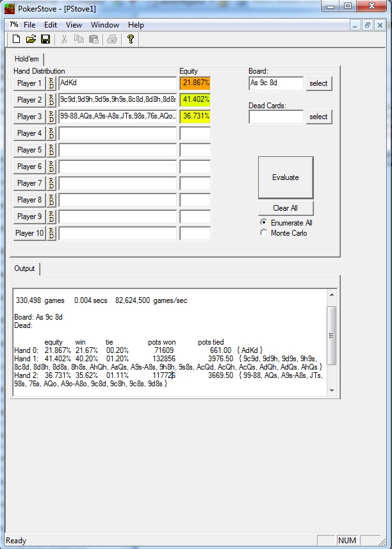392x549 pixels.
Task: Click Player 3 hand distribution field
Action: point(118,117)
